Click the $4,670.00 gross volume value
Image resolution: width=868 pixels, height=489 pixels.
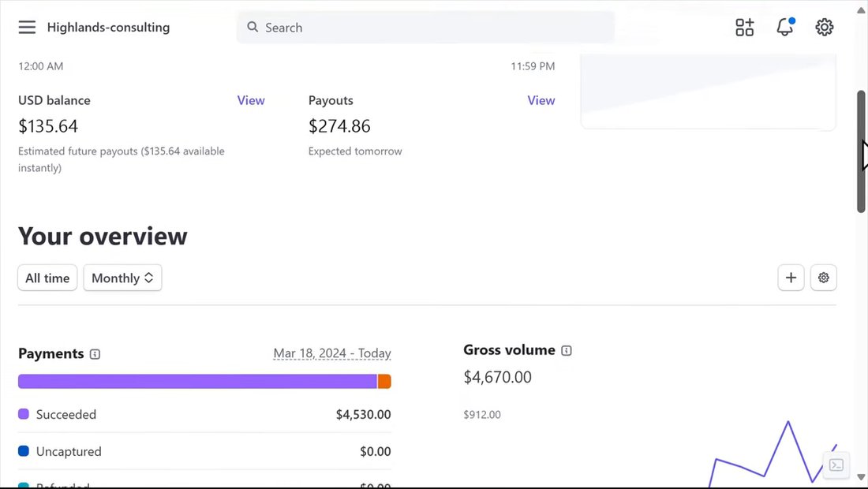498,377
